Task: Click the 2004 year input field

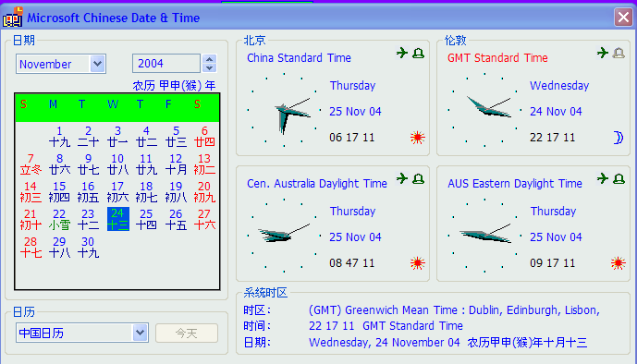Action: [x=166, y=64]
